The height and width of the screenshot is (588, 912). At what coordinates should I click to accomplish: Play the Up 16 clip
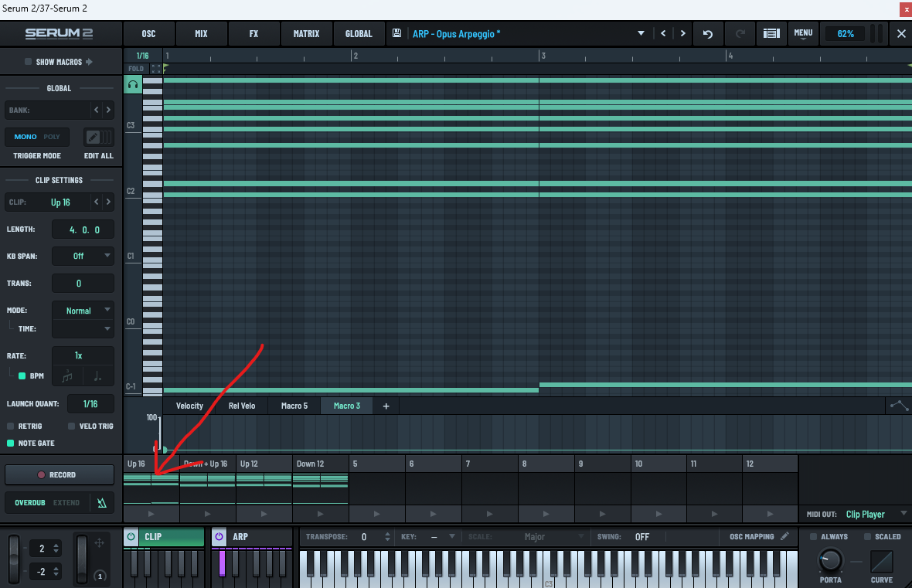pyautogui.click(x=151, y=514)
